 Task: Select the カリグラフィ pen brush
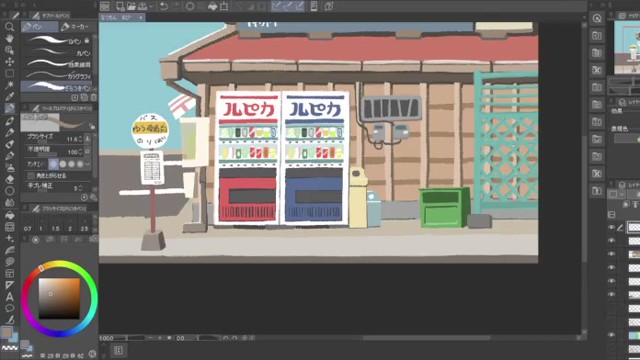59,76
